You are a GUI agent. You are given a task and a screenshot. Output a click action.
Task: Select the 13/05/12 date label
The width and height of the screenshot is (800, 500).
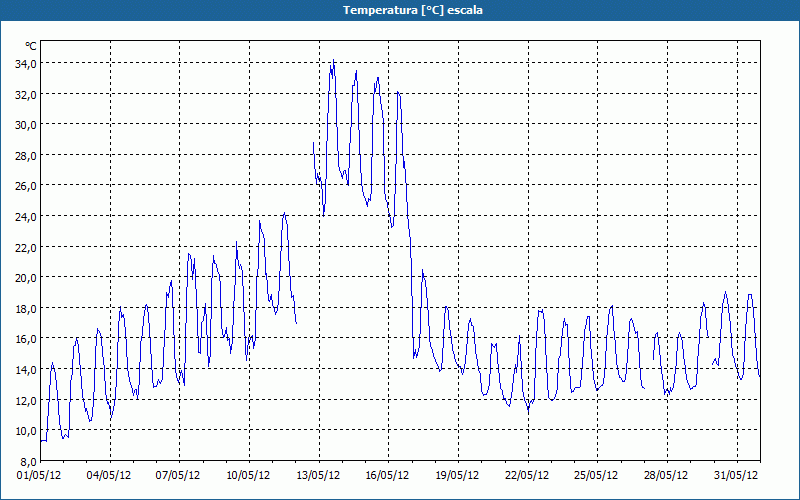tap(318, 476)
